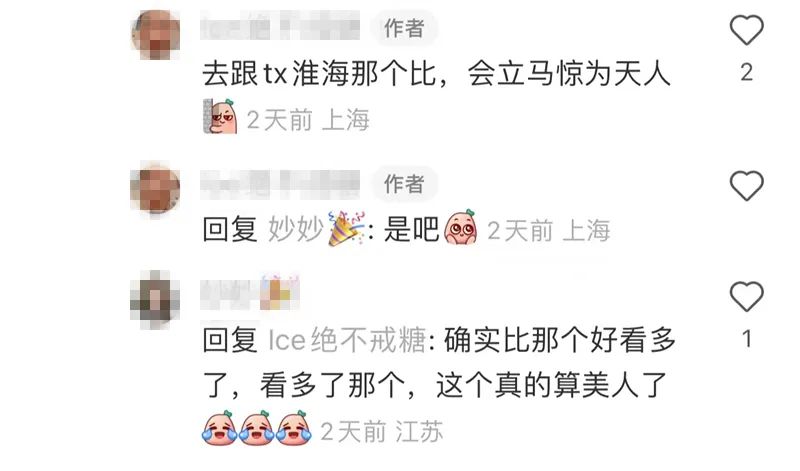
Task: Open the third commenter's blurred username
Action: [x=250, y=293]
